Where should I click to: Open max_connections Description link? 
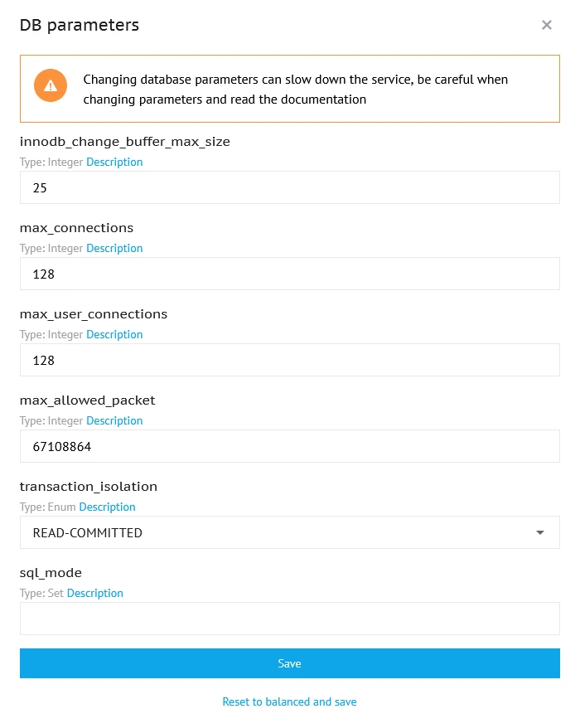point(114,249)
